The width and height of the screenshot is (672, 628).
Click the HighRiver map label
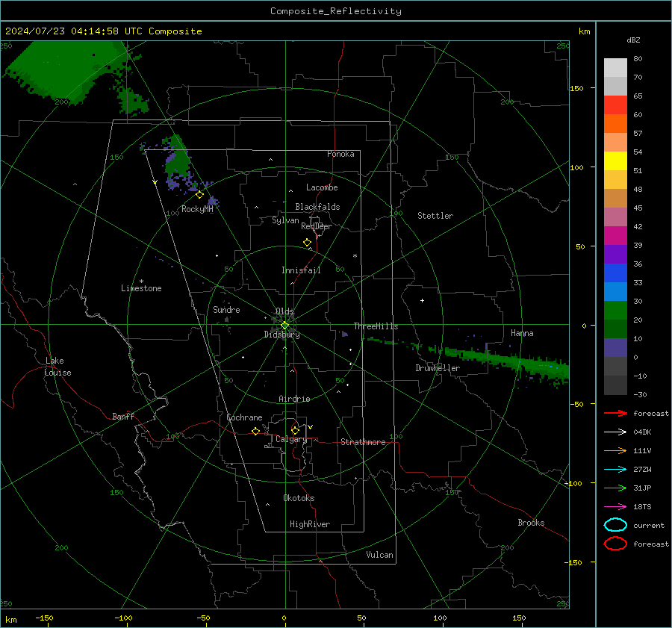click(310, 524)
